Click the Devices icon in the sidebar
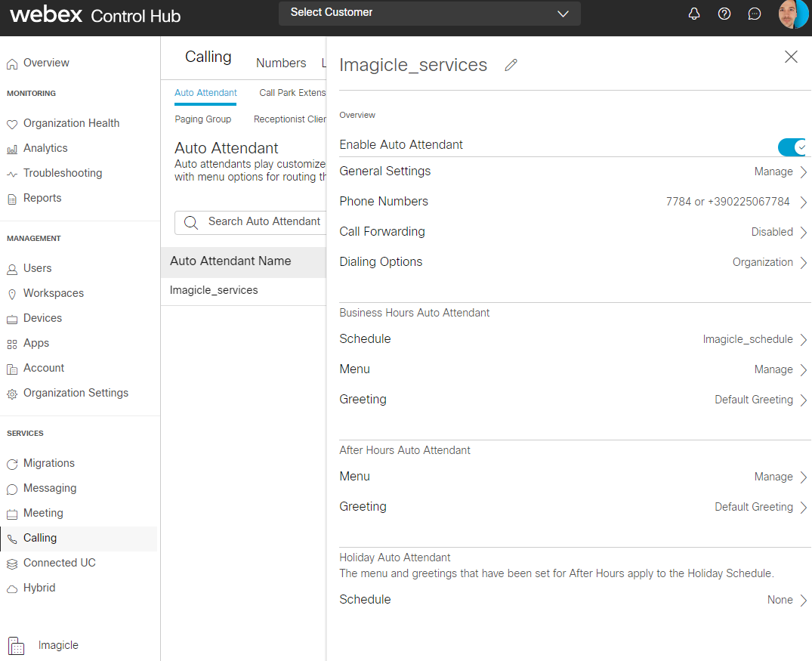This screenshot has height=661, width=812. click(x=12, y=319)
